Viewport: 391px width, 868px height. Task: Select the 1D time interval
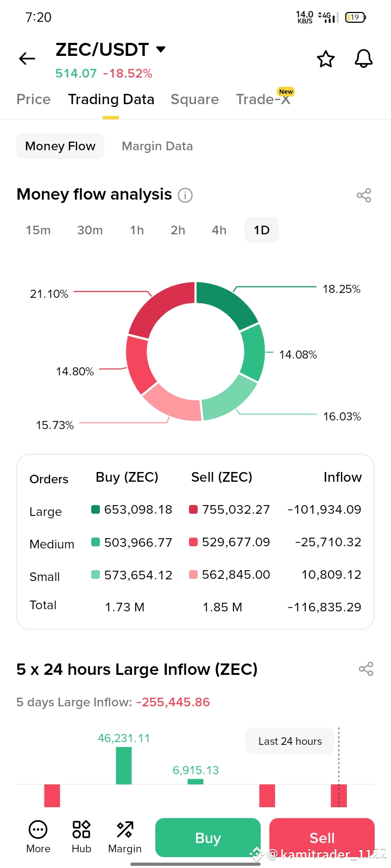point(261,230)
